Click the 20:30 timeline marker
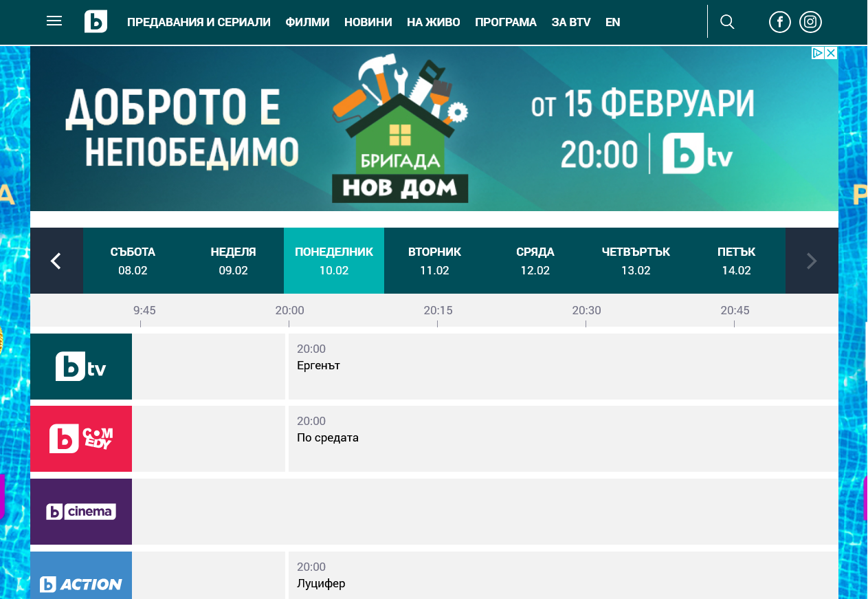868x599 pixels. pos(586,311)
